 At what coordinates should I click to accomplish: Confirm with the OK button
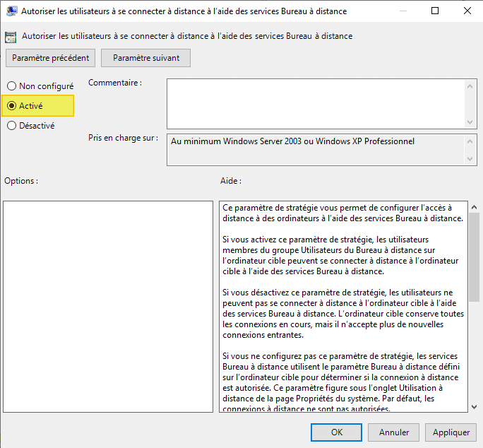pos(336,432)
